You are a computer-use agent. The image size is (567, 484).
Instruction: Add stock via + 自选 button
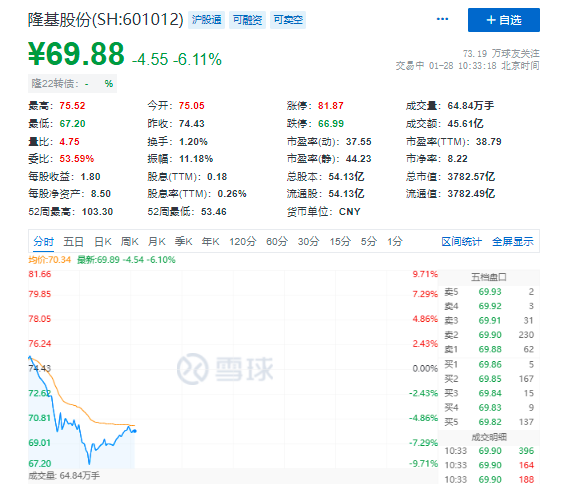click(504, 20)
